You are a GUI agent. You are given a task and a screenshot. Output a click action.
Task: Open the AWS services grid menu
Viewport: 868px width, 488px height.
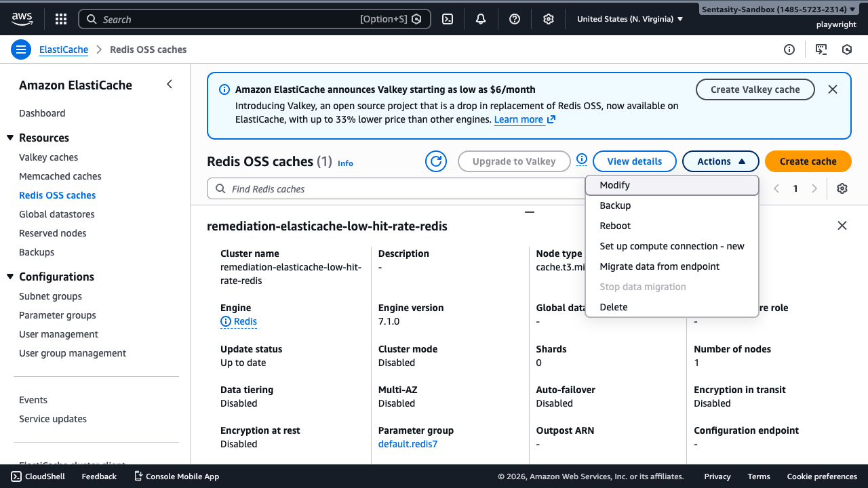click(60, 18)
